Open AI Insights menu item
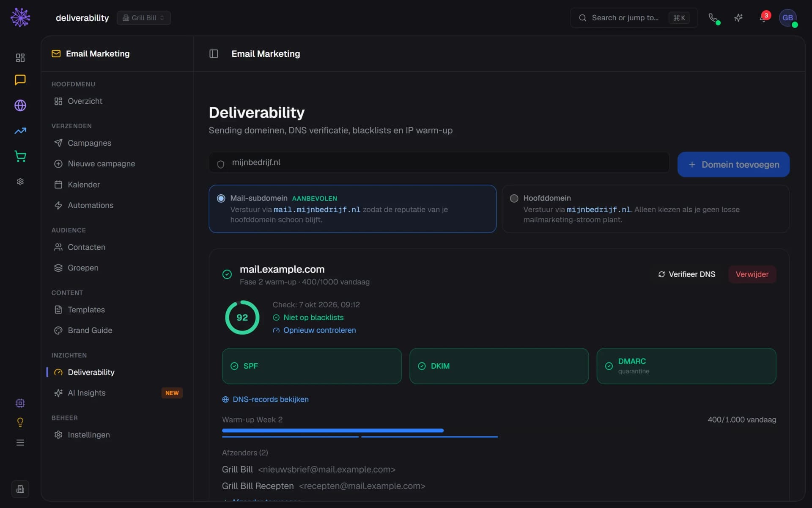The width and height of the screenshot is (812, 508). point(117,393)
